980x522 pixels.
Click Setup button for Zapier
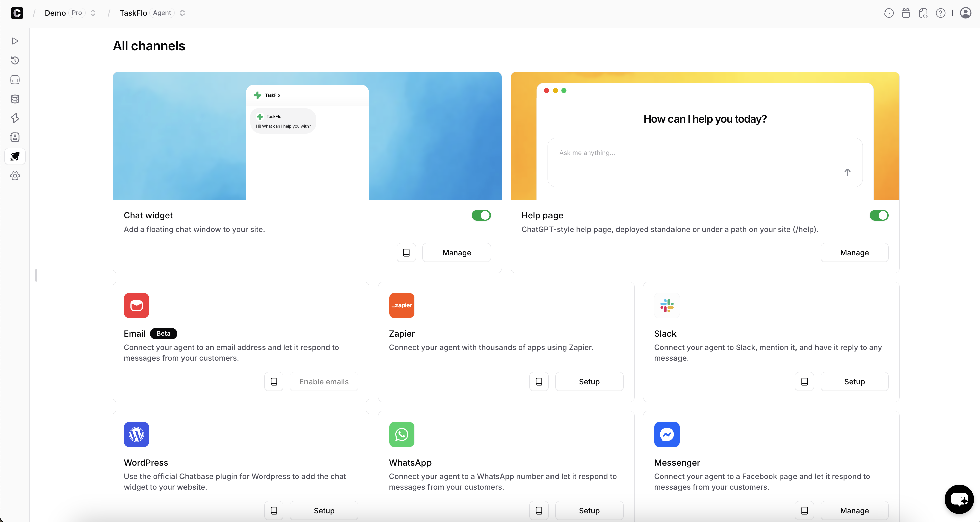click(x=589, y=382)
